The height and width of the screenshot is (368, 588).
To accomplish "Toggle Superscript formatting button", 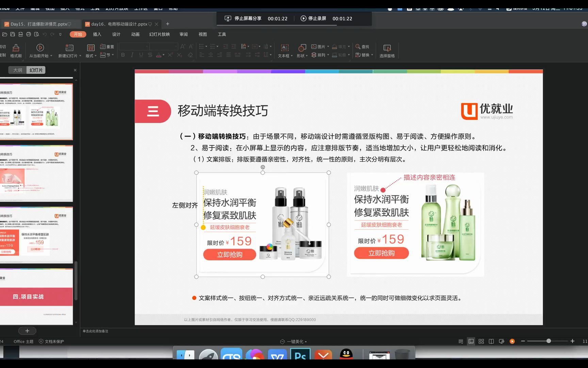I will coord(170,55).
